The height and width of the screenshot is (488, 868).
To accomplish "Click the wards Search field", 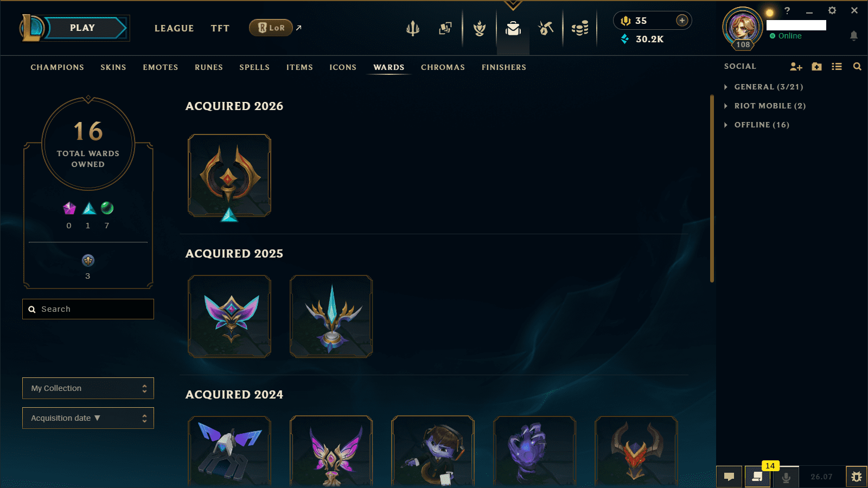I will (88, 309).
